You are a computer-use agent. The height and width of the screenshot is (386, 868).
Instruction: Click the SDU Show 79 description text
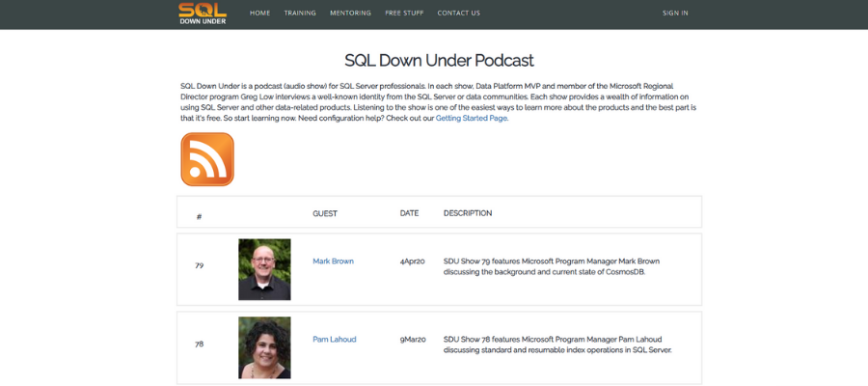point(552,267)
